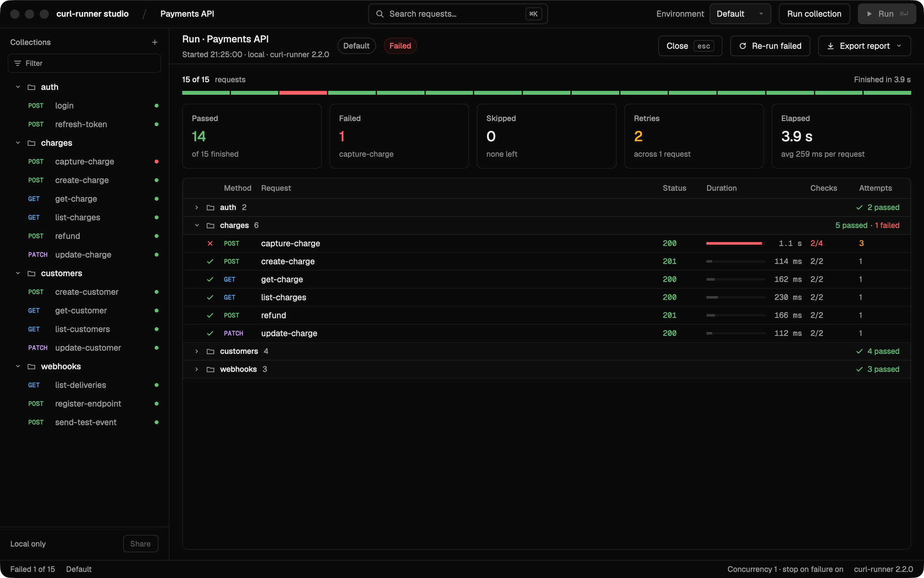Click the Duration column header
Image resolution: width=924 pixels, height=578 pixels.
pyautogui.click(x=721, y=188)
